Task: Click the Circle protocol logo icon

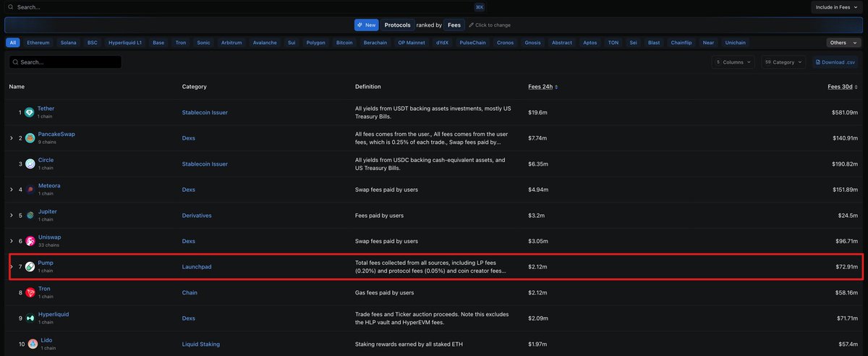Action: point(30,164)
